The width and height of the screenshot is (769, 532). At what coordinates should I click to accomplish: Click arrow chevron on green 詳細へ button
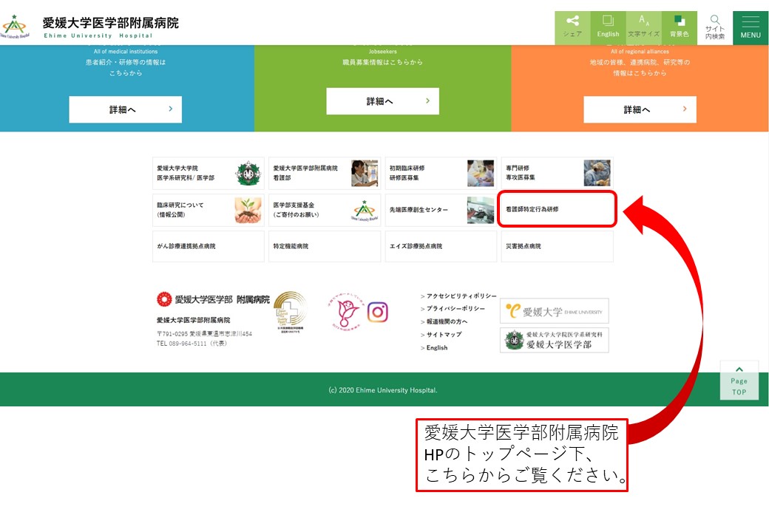pyautogui.click(x=427, y=100)
